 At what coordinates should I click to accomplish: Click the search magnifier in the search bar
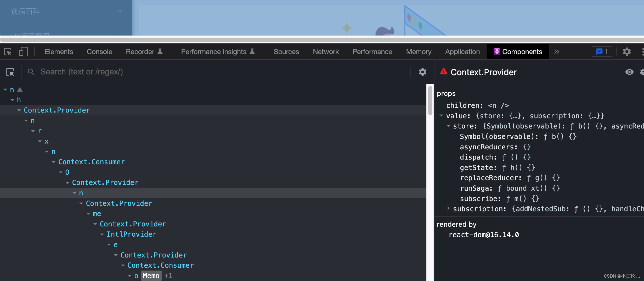31,72
